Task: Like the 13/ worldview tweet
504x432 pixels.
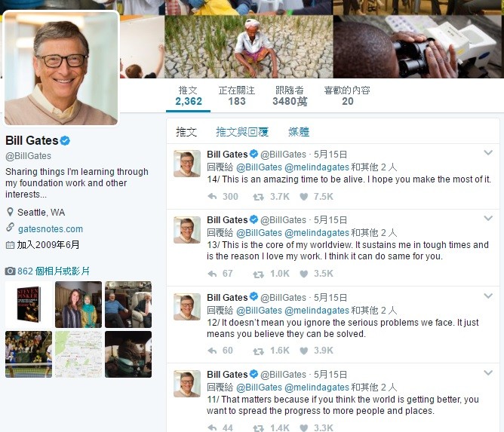Action: pyautogui.click(x=304, y=274)
